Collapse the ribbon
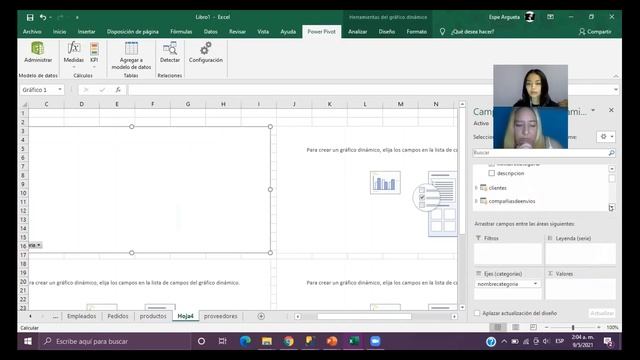This screenshot has width=640, height=360. click(x=616, y=76)
